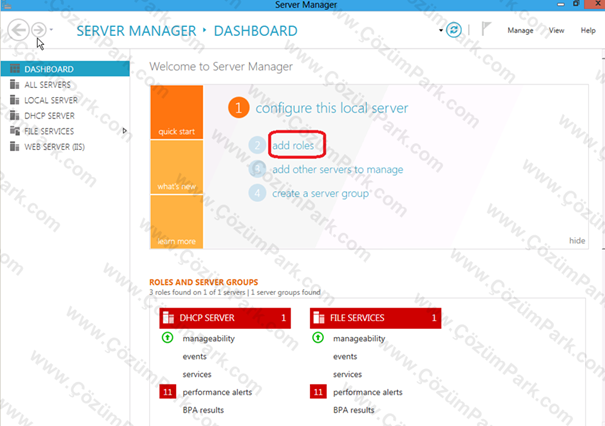This screenshot has height=426, width=605.
Task: Open the Manage menu
Action: tap(520, 30)
